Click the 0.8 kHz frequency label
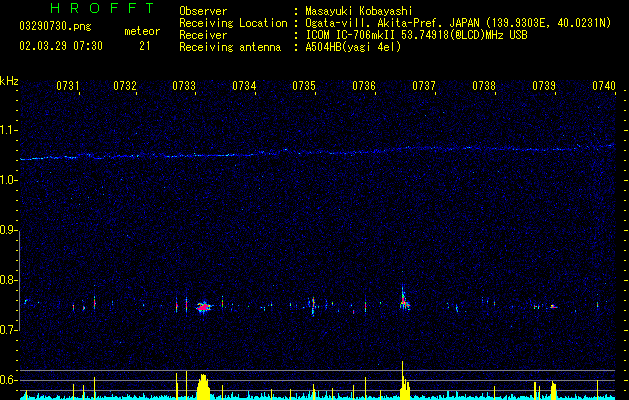 [x=9, y=280]
